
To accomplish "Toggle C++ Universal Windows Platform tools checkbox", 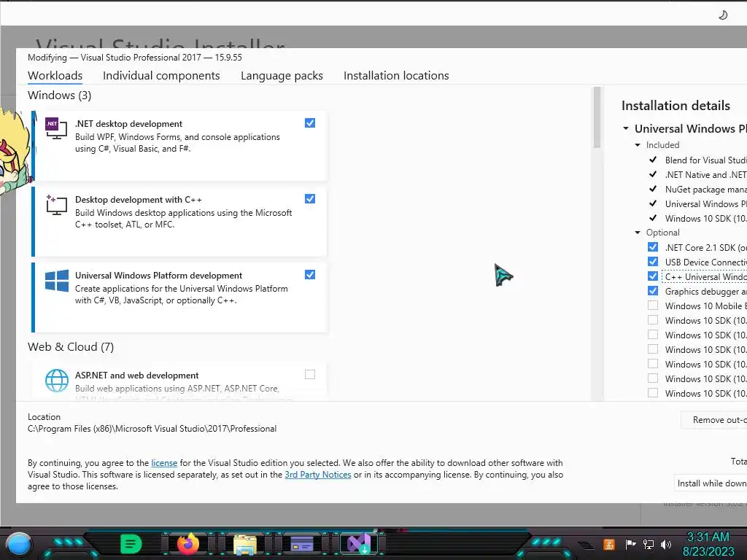I will [x=653, y=276].
